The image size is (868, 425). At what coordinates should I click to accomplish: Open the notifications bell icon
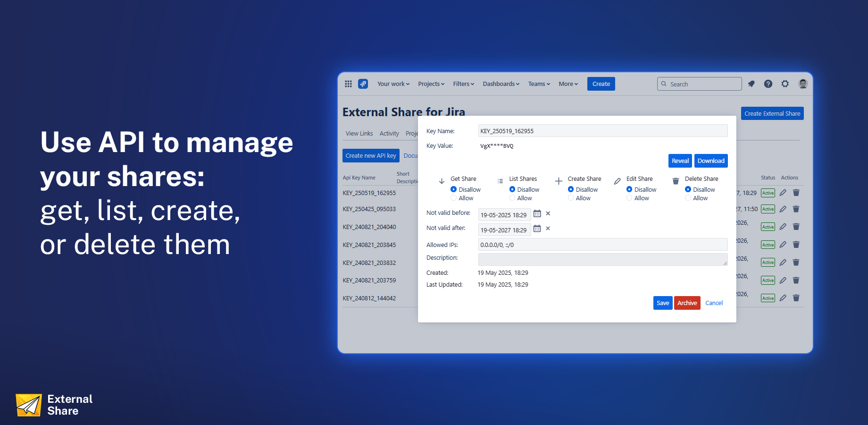coord(751,84)
